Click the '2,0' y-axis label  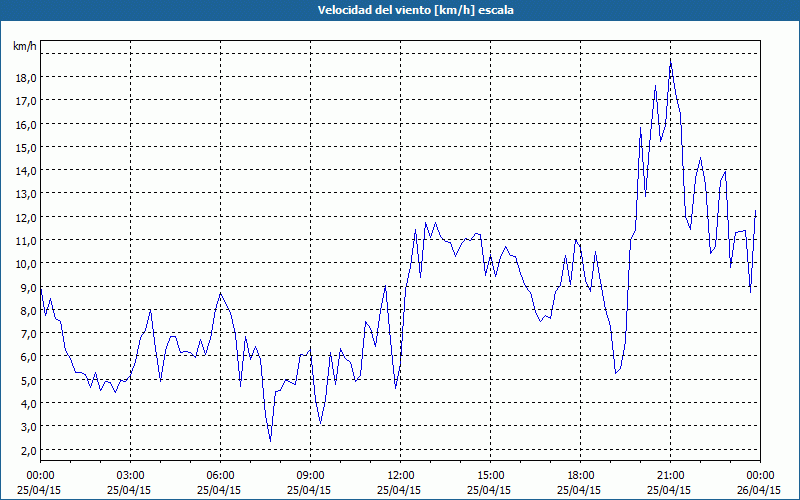(29, 450)
